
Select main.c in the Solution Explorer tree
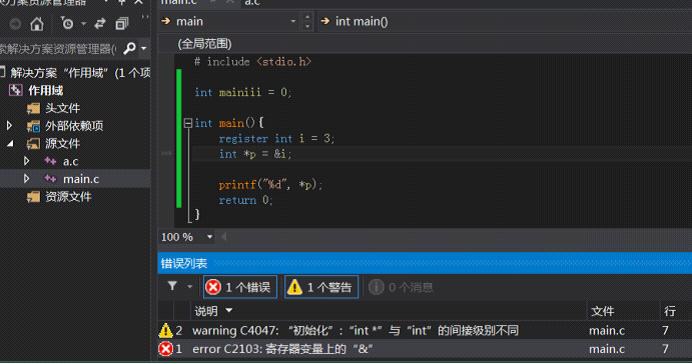81,179
